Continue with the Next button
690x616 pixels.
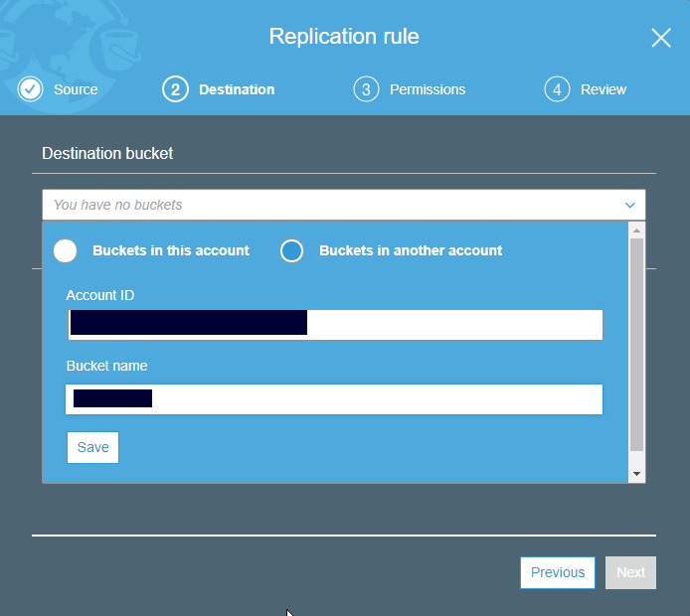coord(630,572)
